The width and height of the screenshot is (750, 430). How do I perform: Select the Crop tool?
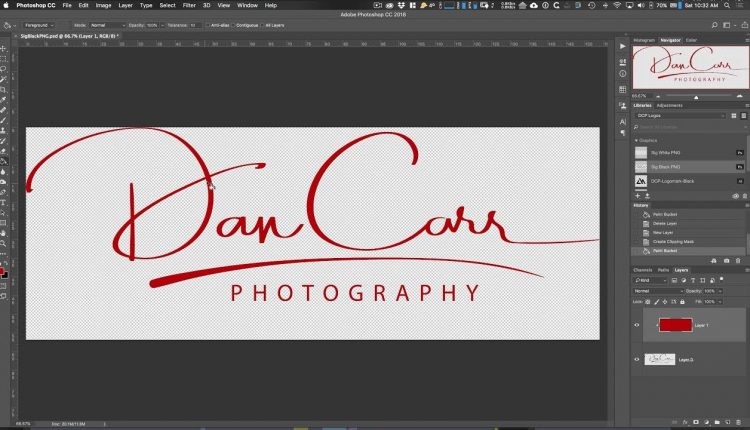tap(3, 89)
